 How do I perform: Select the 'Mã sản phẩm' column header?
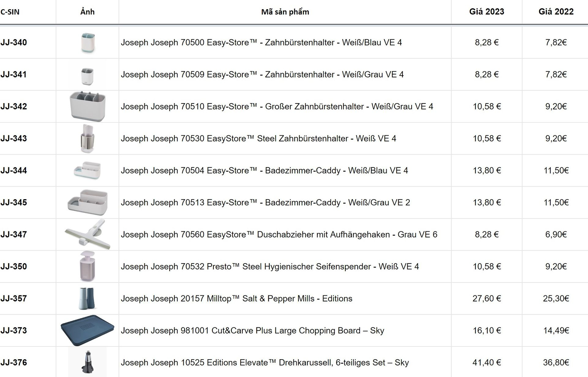pyautogui.click(x=285, y=12)
